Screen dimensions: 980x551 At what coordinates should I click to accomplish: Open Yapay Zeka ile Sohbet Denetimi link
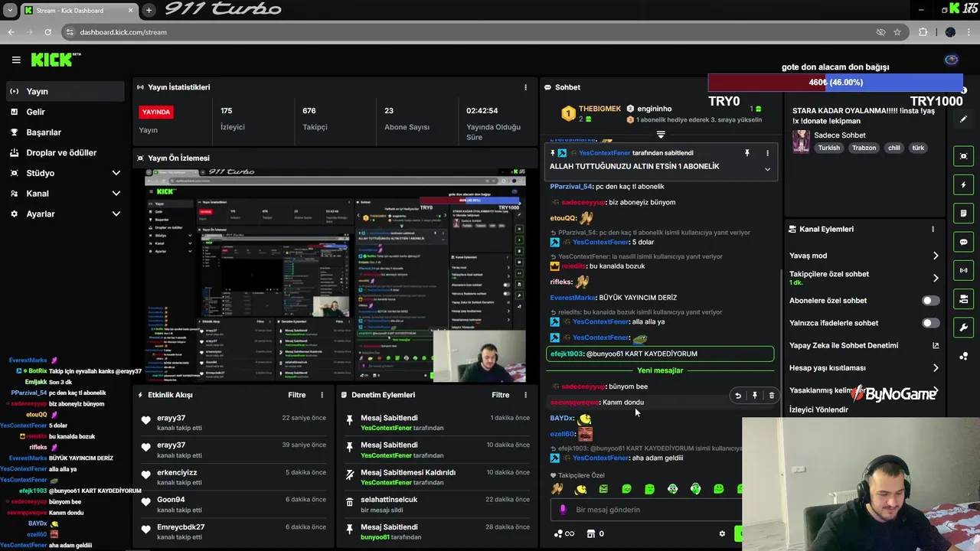point(864,345)
